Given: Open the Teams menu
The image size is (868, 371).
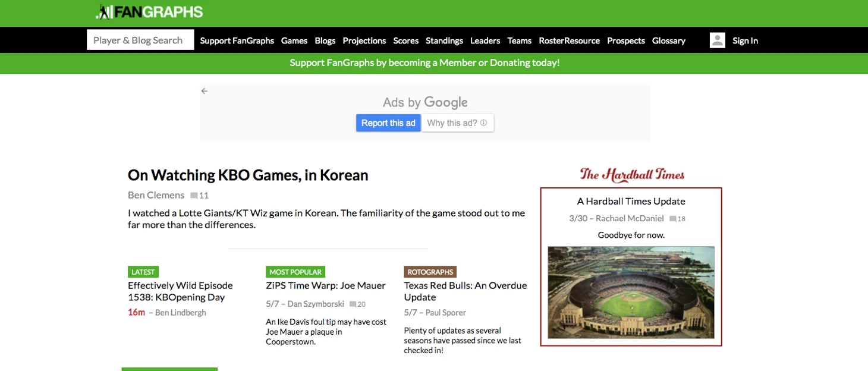Looking at the screenshot, I should pos(520,40).
